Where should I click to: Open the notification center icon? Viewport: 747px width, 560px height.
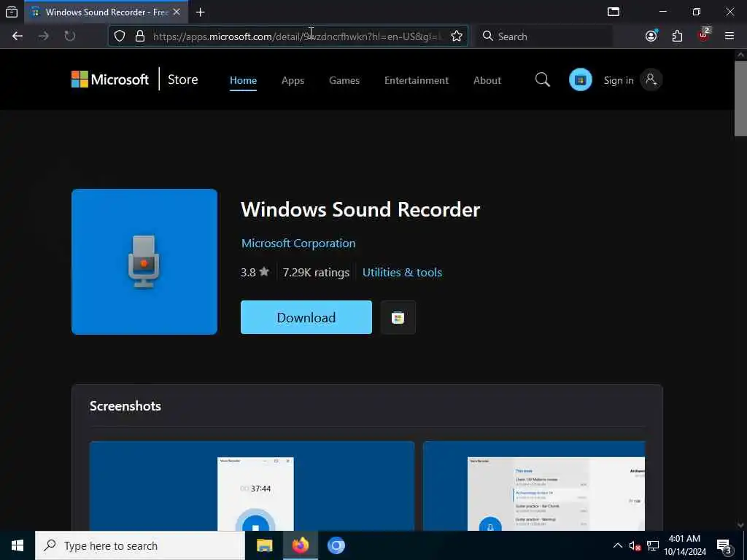point(724,547)
